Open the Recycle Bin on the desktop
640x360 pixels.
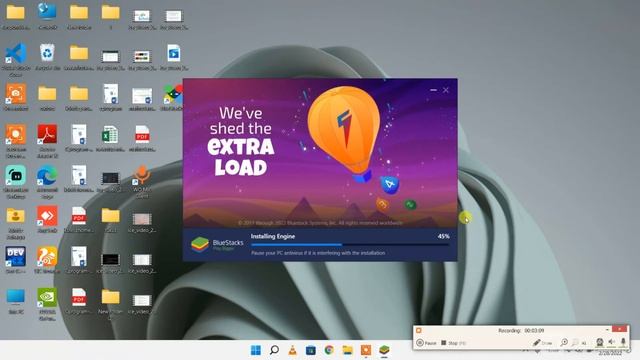pos(47,53)
